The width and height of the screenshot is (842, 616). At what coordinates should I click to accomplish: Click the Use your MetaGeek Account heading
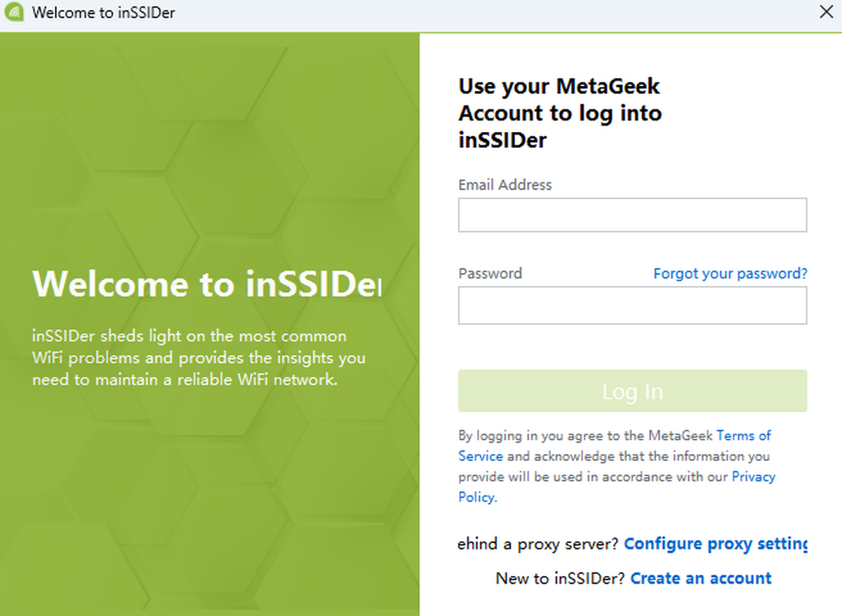560,113
